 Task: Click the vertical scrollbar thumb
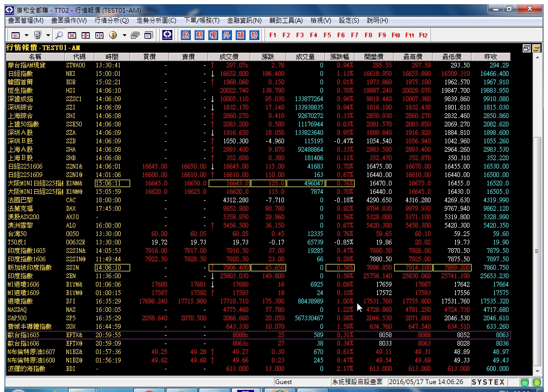point(537,251)
